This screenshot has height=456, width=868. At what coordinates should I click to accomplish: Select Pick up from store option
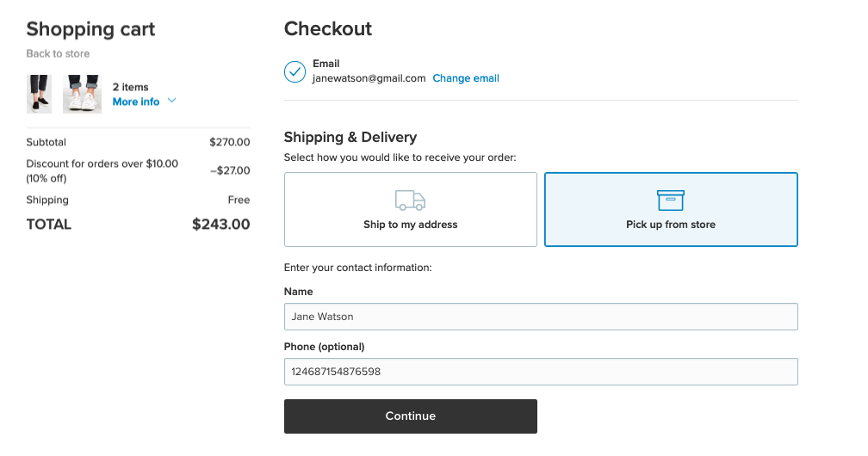point(671,209)
